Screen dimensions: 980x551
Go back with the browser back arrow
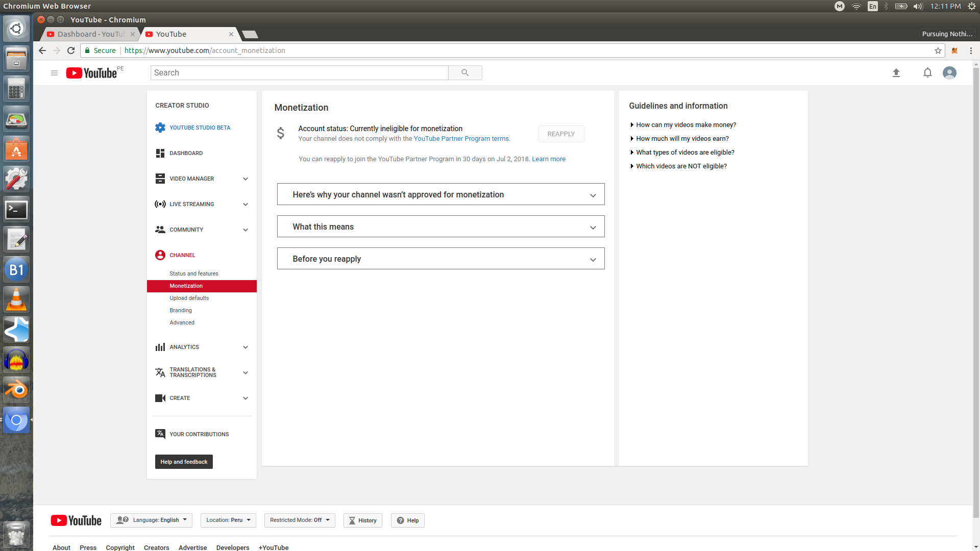tap(42, 51)
